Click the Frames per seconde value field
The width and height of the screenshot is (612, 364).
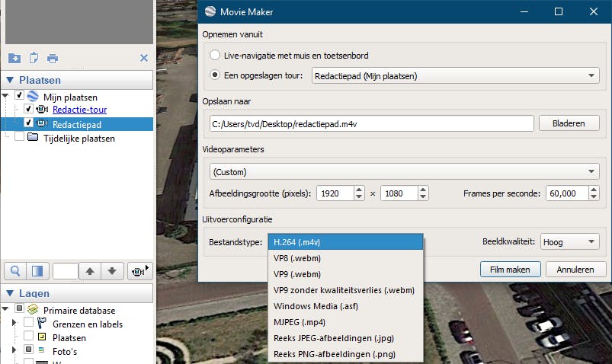click(x=567, y=193)
